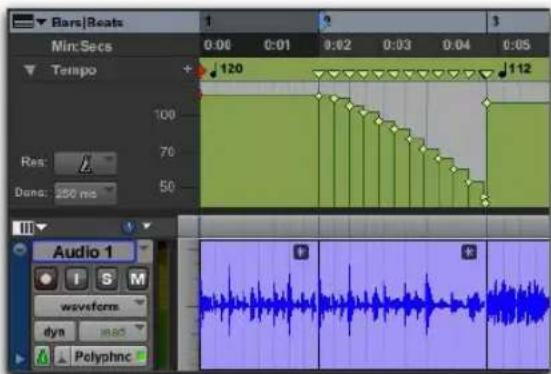Open the Res note resolution dropdown

click(85, 163)
